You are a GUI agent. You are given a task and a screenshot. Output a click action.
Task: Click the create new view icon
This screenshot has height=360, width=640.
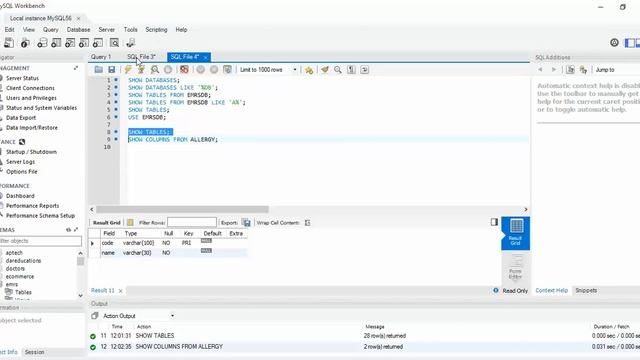pyautogui.click(x=70, y=43)
